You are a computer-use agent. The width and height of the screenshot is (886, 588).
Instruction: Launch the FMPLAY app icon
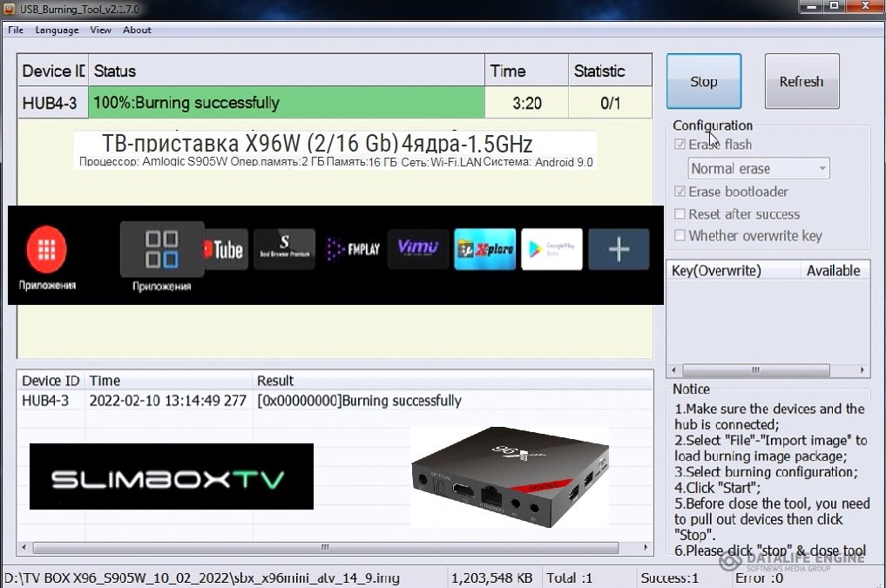pos(353,249)
